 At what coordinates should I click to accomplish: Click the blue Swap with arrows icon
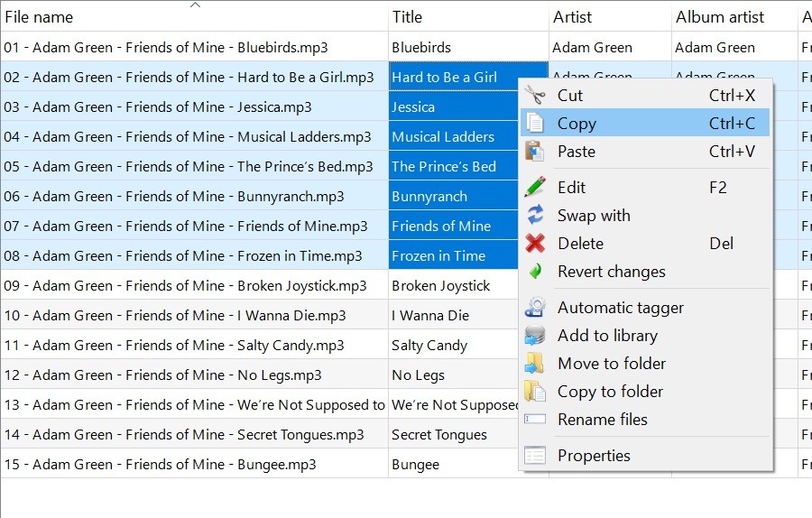[x=535, y=215]
